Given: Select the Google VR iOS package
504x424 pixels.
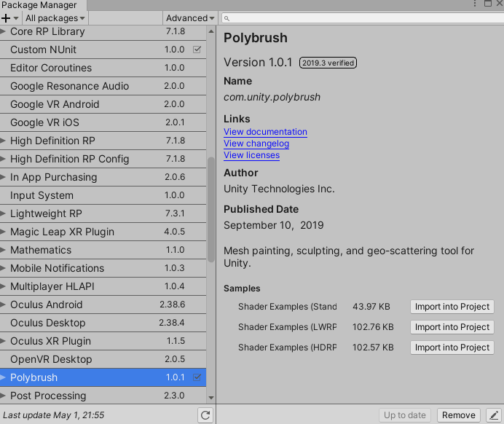Looking at the screenshot, I should pyautogui.click(x=103, y=122).
